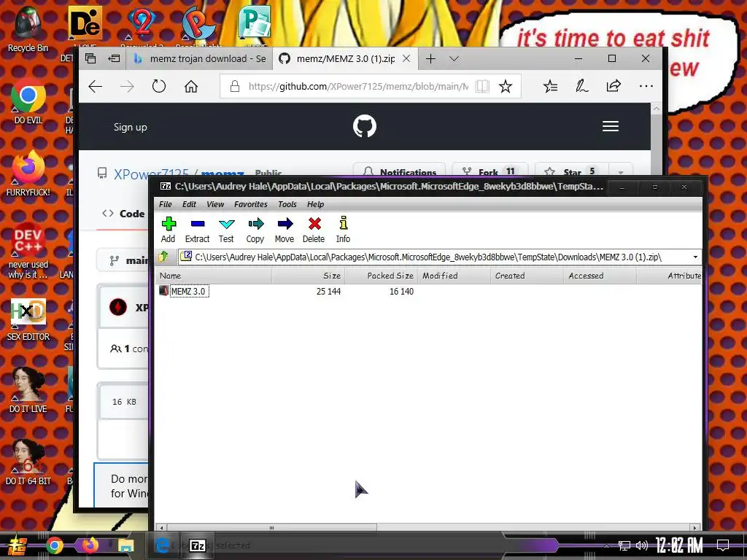Toggle reading view in Edge address bar
Viewport: 747px width, 560px height.
[482, 86]
